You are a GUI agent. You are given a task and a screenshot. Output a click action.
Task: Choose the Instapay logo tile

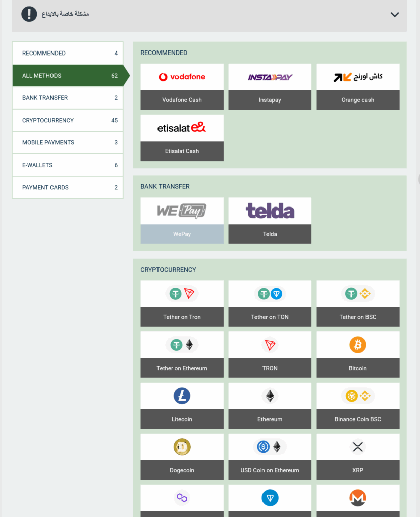click(270, 77)
